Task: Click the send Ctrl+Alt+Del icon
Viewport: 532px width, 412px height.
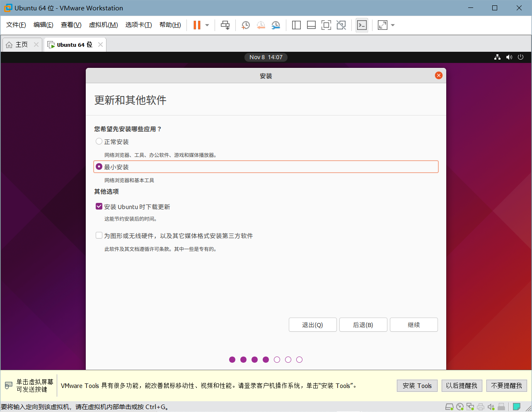Action: [x=225, y=25]
